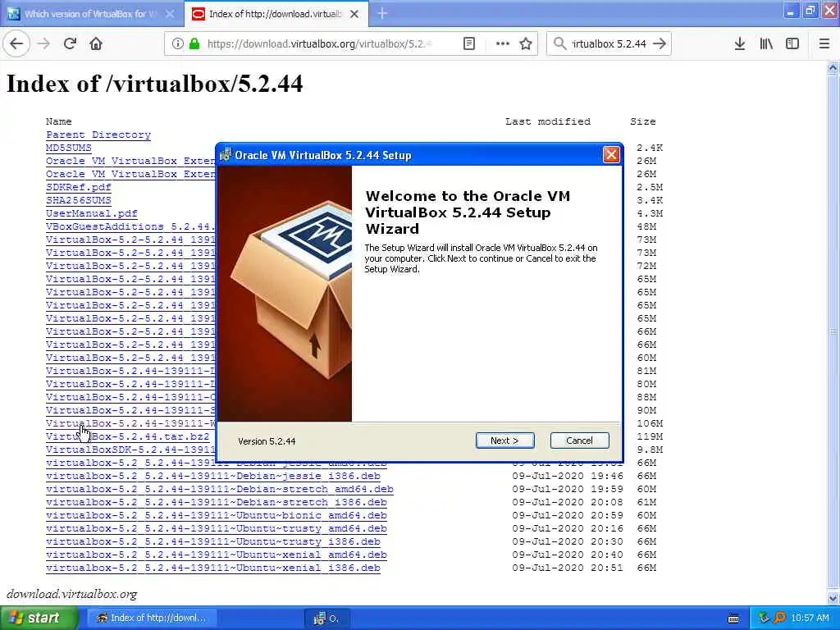The image size is (840, 630).
Task: Download VirtualBox-5.2.44.tar.bz2
Action: point(127,436)
